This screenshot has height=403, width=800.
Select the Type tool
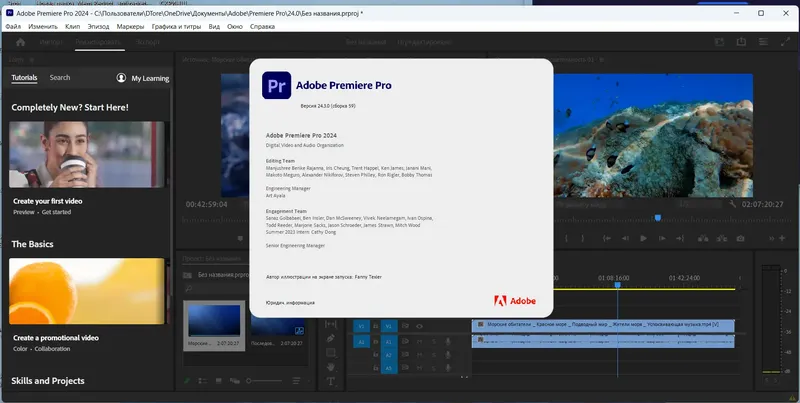click(x=331, y=381)
